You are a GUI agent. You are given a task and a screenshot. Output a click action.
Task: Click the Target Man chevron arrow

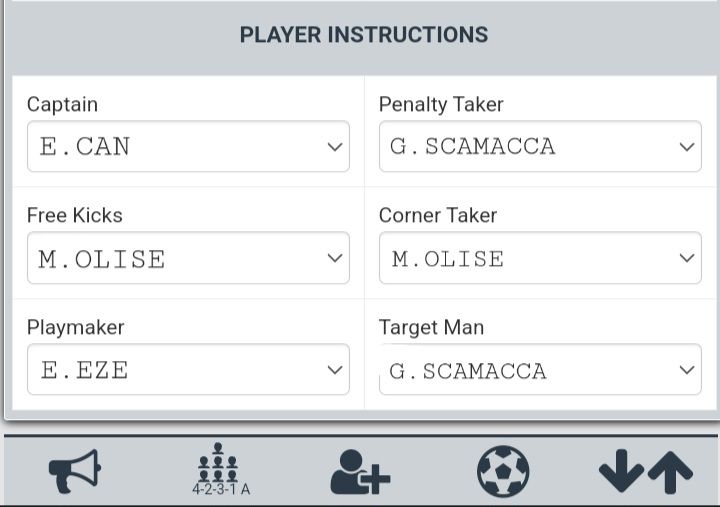pos(687,370)
